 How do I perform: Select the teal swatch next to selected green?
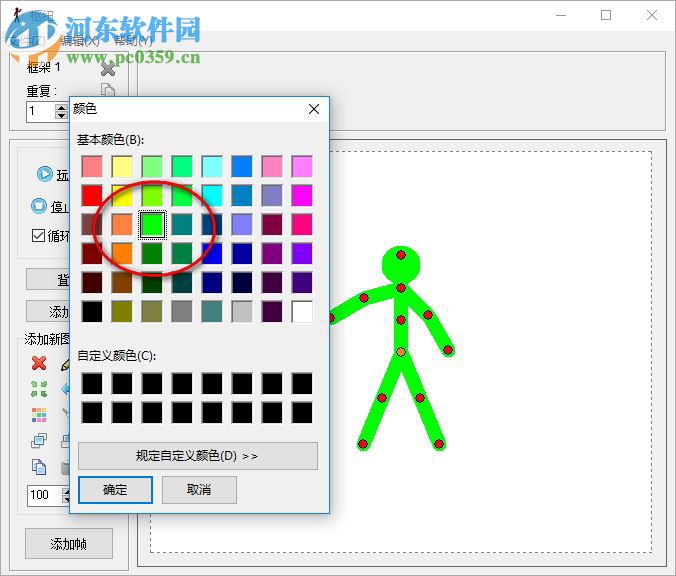tap(182, 225)
